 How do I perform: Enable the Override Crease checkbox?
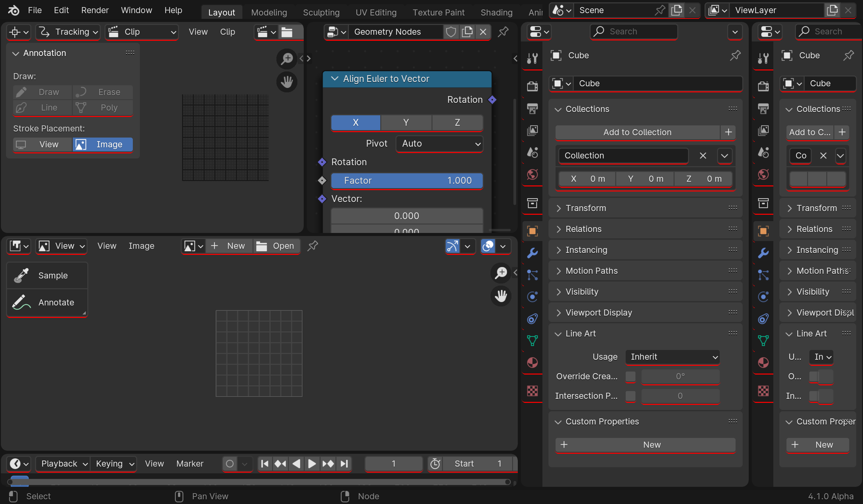point(630,377)
